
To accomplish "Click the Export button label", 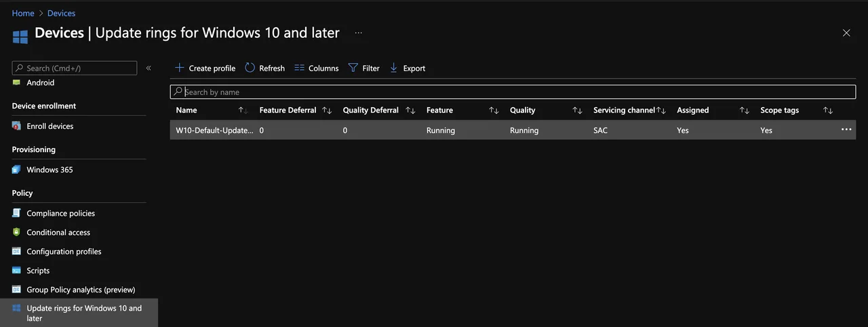I will (x=414, y=68).
